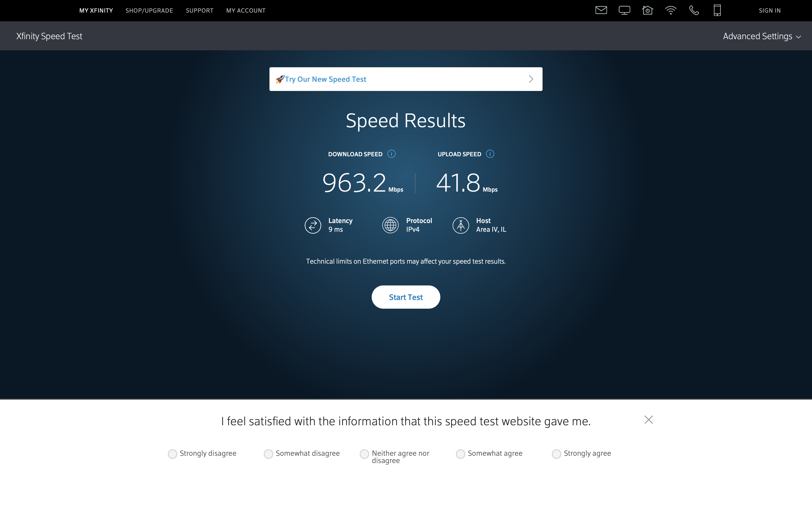Click the IPv4 protocol value
This screenshot has width=812, height=508.
click(x=413, y=230)
